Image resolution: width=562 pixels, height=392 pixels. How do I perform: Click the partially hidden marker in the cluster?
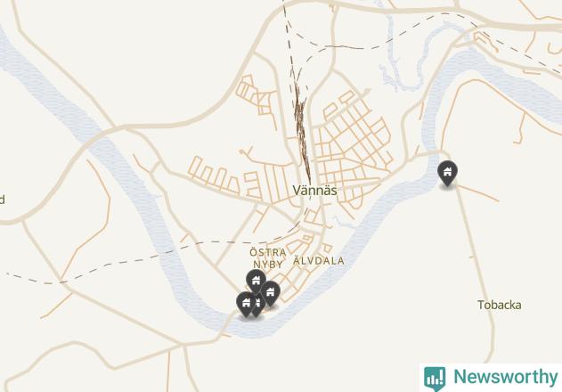[x=259, y=306]
